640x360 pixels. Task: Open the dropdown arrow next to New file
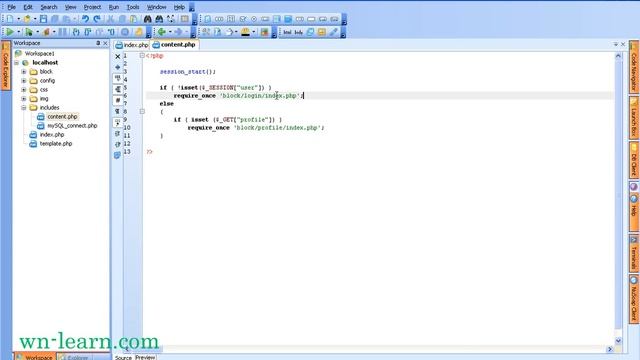tap(18, 19)
